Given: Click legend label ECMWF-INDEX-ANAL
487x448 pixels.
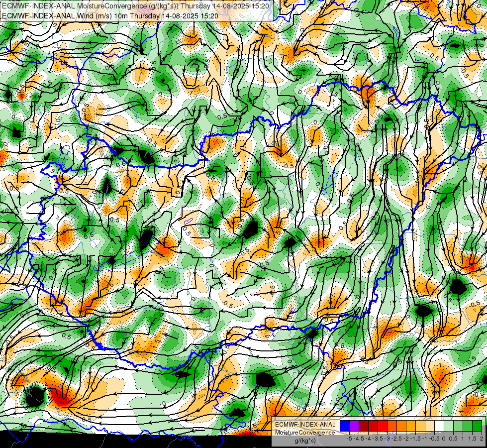Looking at the screenshot, I should click(x=305, y=425).
